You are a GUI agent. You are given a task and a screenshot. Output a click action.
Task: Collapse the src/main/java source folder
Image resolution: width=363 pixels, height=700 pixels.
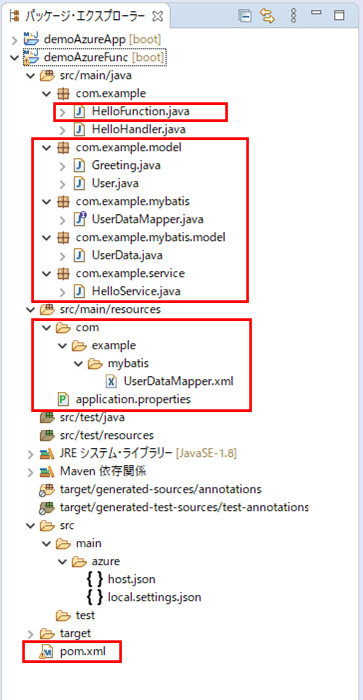[x=31, y=75]
